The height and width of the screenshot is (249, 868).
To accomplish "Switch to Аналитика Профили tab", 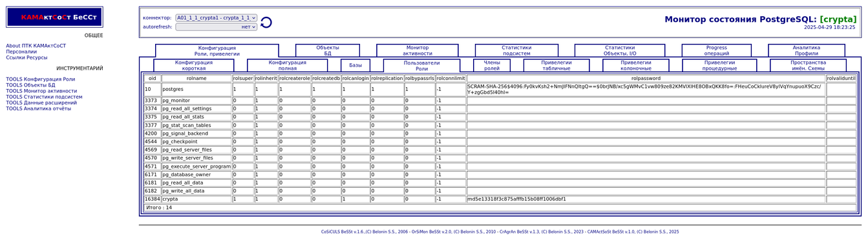I will click(x=806, y=50).
